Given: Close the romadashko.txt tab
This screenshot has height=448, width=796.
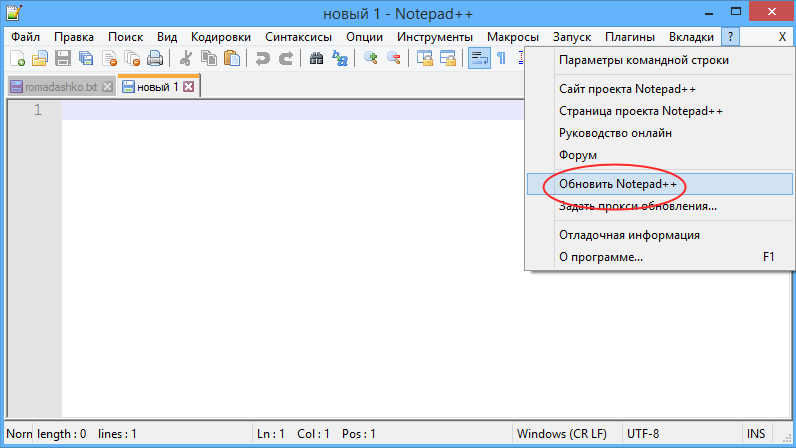Looking at the screenshot, I should (107, 87).
